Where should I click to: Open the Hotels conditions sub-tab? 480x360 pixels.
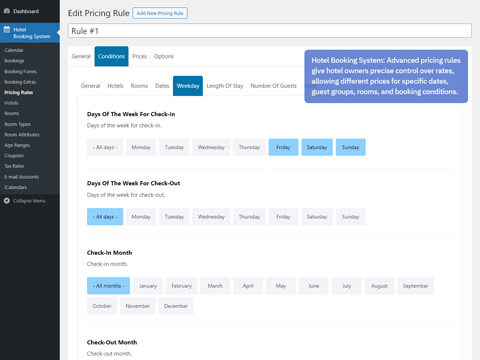(115, 86)
